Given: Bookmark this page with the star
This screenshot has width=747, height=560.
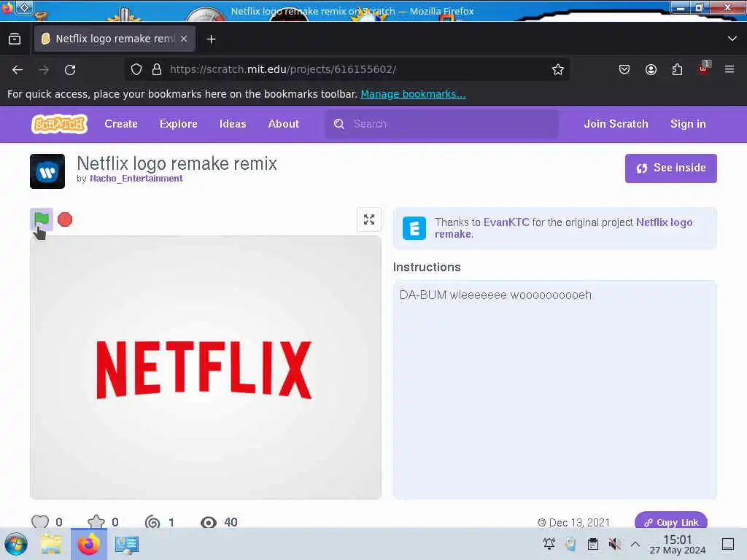Looking at the screenshot, I should 558,69.
